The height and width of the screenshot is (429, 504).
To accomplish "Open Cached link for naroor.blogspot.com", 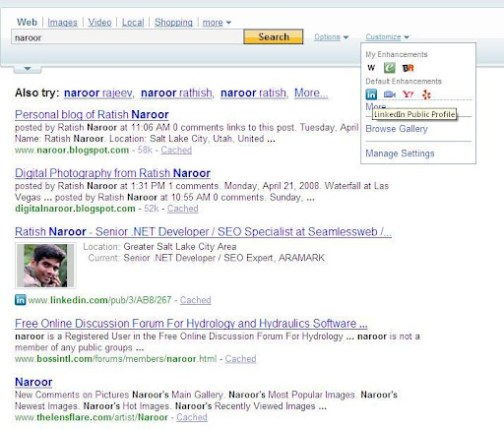I will point(176,150).
